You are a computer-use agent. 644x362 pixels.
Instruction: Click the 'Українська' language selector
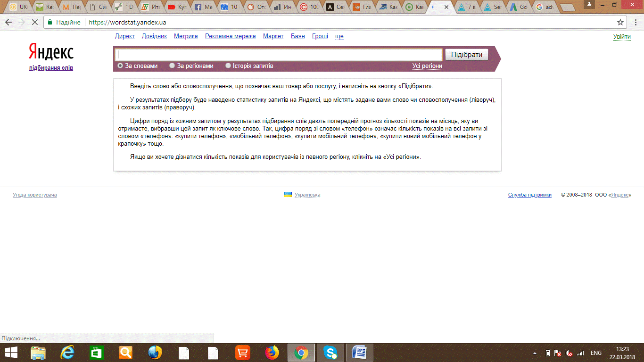(307, 195)
